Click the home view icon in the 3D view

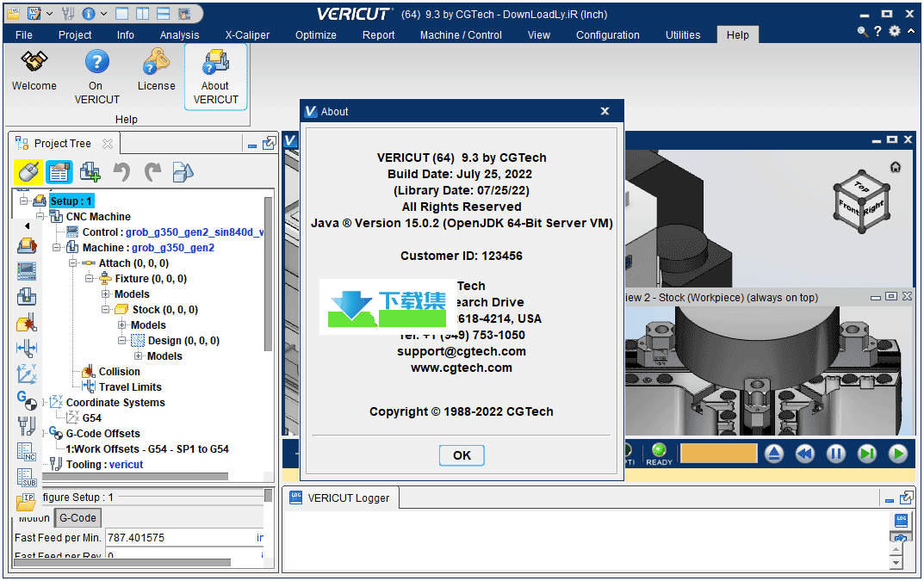(895, 167)
